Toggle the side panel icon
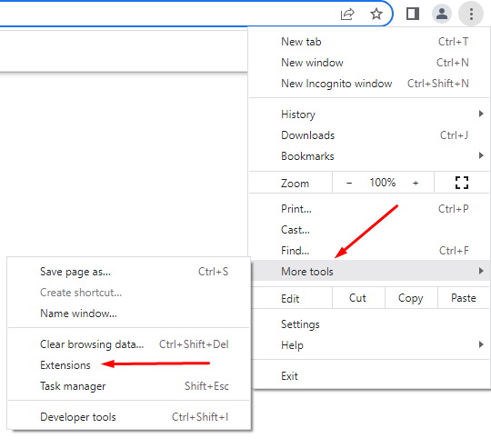The width and height of the screenshot is (491, 448). click(413, 14)
